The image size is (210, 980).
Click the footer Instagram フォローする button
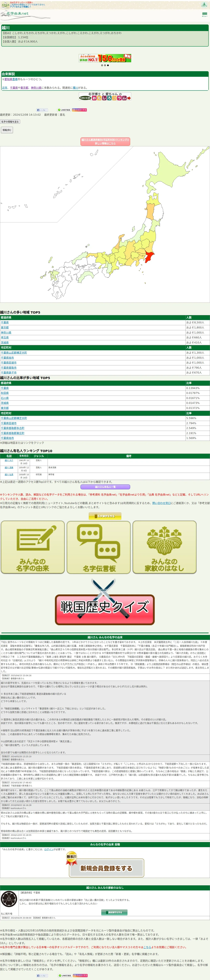80,975
